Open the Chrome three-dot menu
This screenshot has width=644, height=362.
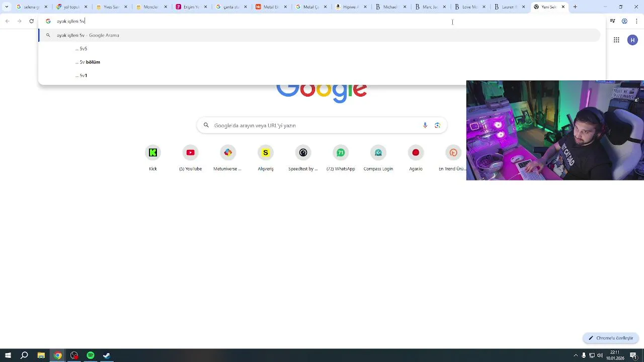(x=636, y=21)
